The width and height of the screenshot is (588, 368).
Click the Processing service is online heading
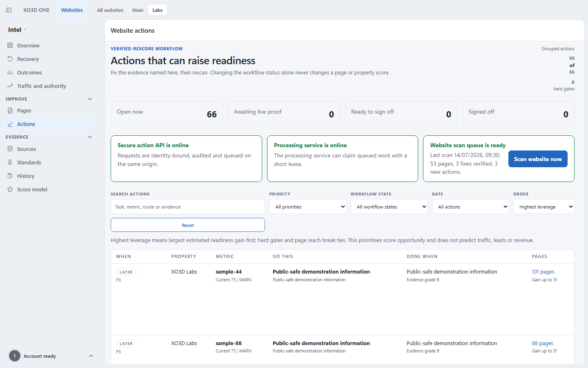(x=310, y=145)
